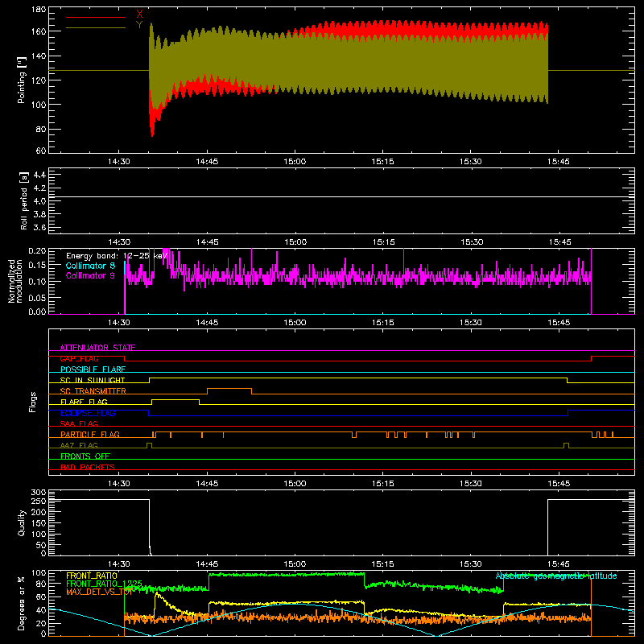This screenshot has height=644, width=644.
Task: Click the 20 tick on 'Degrees or %' axis
Action: click(41, 623)
